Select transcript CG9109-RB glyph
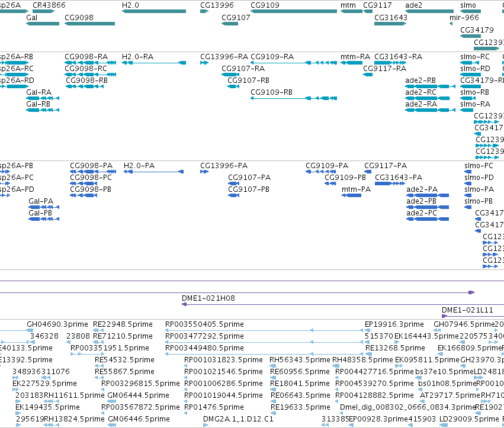 pyautogui.click(x=294, y=98)
